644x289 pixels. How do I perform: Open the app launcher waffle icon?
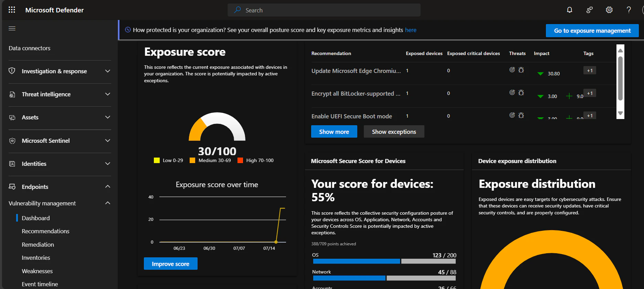click(12, 10)
